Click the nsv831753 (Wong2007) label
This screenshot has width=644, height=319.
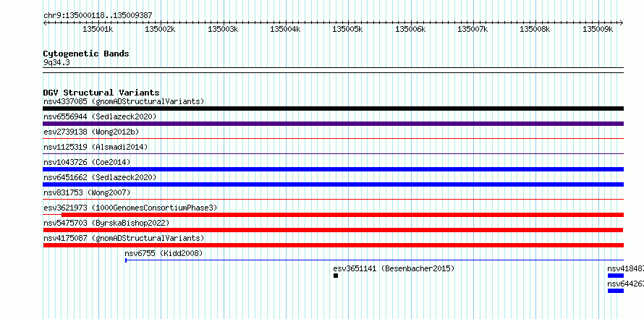click(87, 192)
